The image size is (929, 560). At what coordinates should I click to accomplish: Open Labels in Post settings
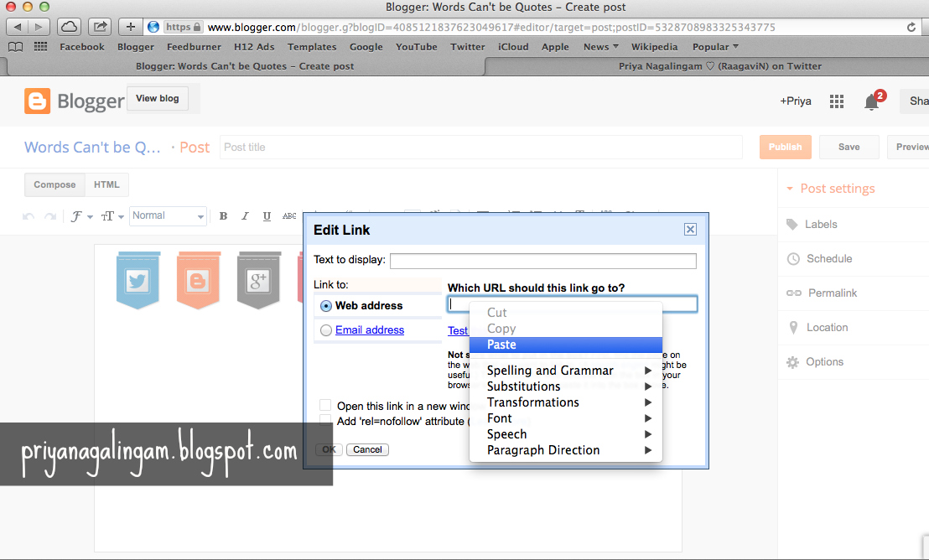click(x=821, y=225)
